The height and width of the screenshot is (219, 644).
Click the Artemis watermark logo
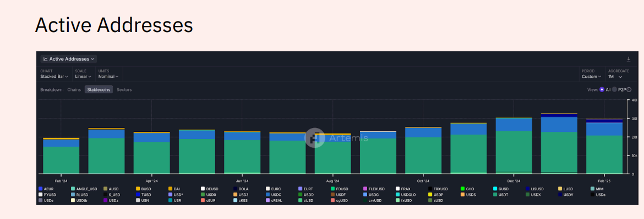(x=315, y=137)
